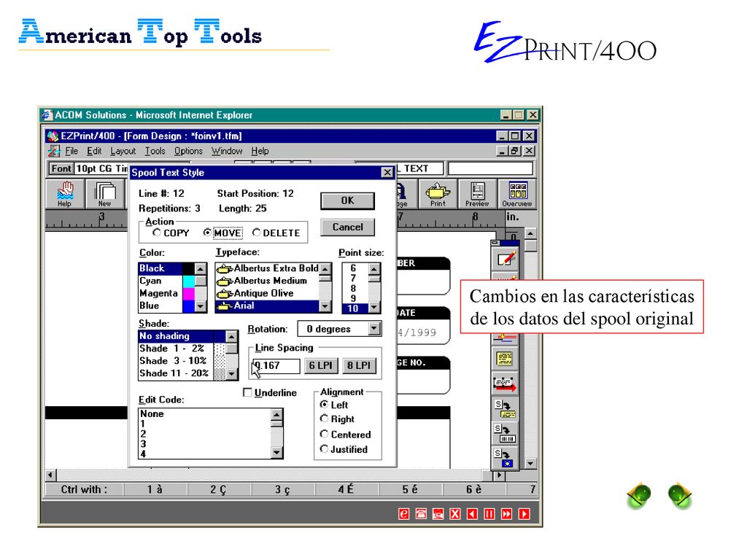Viewport: 747px width, 560px height.
Task: Click the red play button in player bar
Action: (524, 514)
